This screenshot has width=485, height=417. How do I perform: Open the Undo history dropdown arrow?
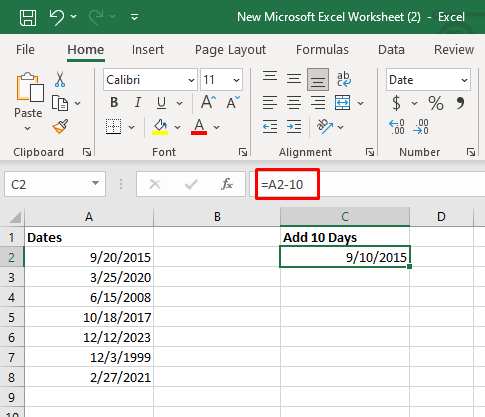click(74, 17)
